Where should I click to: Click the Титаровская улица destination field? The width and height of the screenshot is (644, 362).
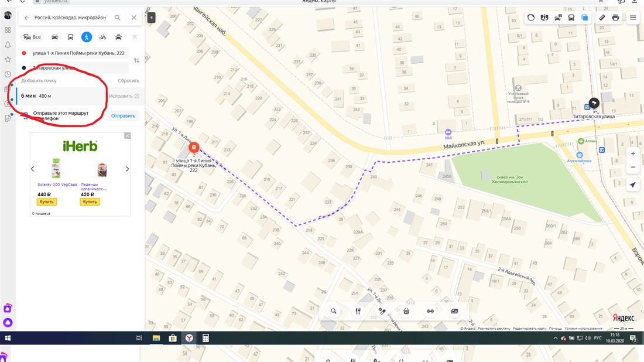(79, 68)
